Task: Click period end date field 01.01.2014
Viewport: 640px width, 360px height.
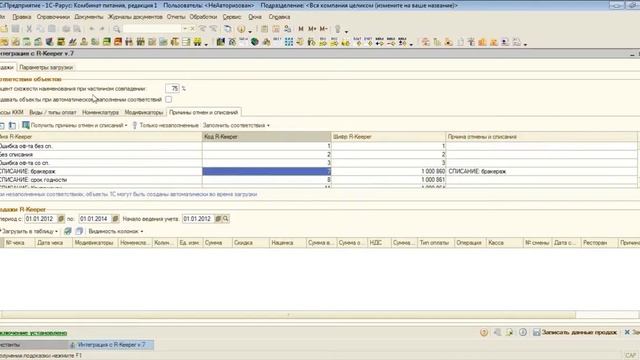Action: point(95,219)
